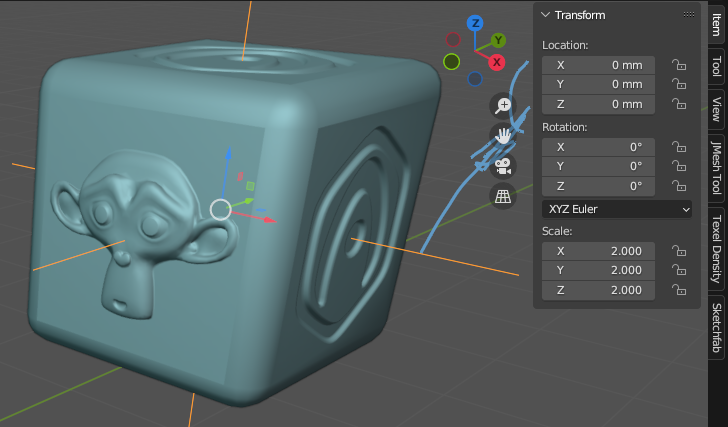This screenshot has height=427, width=728.
Task: Click the Transform panel drag grip dots
Action: tap(689, 15)
